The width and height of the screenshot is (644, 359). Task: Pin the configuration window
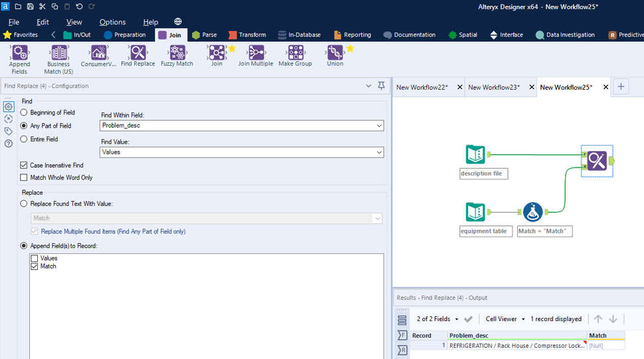click(381, 86)
